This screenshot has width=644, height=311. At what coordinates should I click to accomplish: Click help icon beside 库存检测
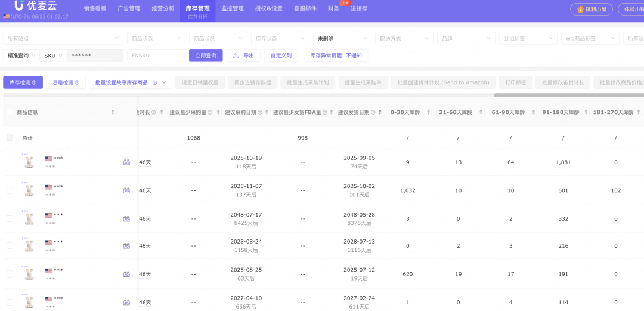pos(35,83)
